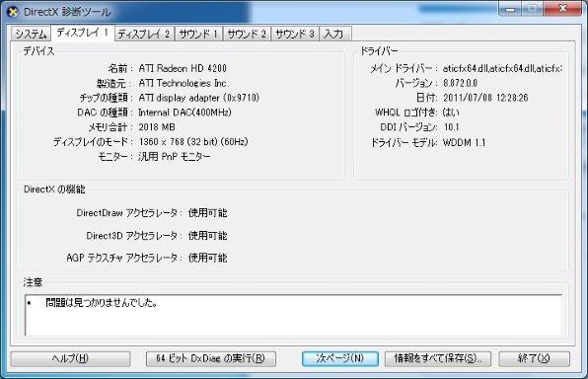Click the maximize button in the title bar
Image resolution: width=588 pixels, height=379 pixels.
(532, 9)
